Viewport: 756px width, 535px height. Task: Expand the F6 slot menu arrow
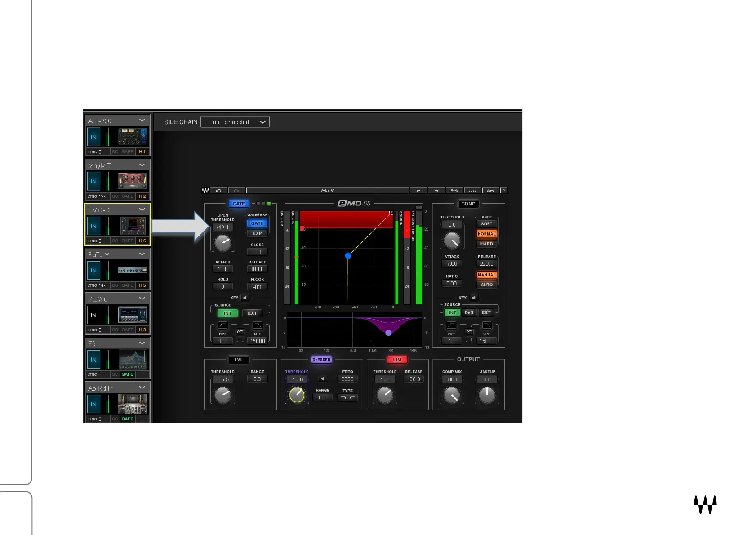[142, 343]
